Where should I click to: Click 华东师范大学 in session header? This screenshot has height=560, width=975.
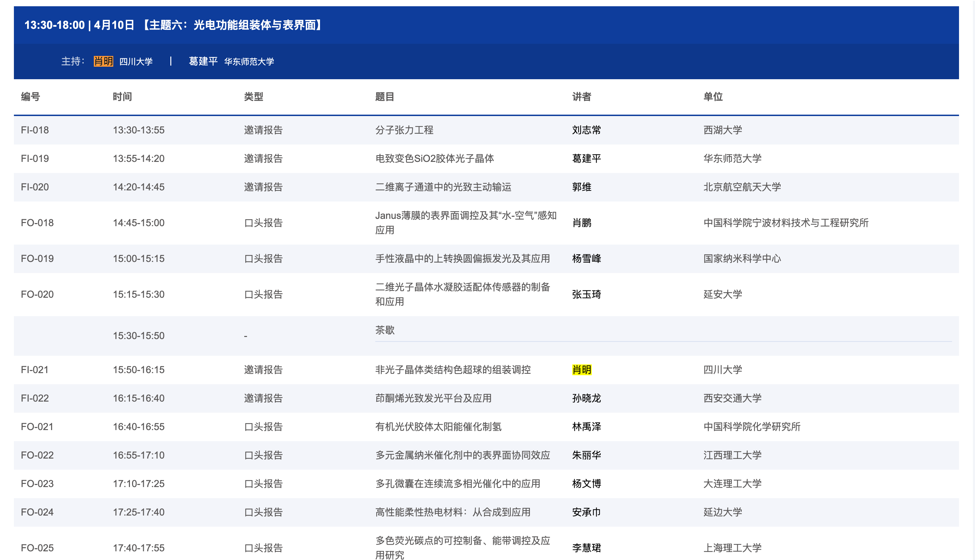(249, 61)
